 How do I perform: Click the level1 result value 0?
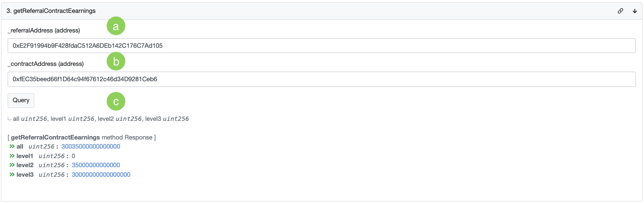pos(74,156)
